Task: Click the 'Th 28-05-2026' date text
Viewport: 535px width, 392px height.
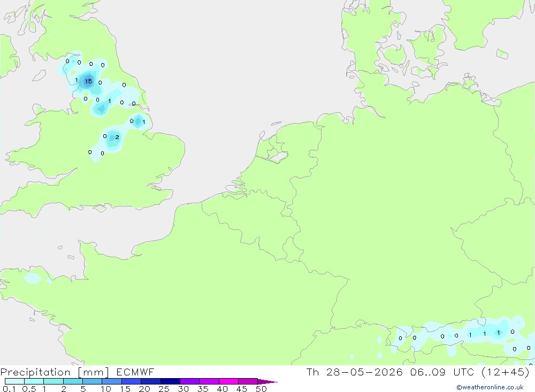Action: tap(354, 372)
